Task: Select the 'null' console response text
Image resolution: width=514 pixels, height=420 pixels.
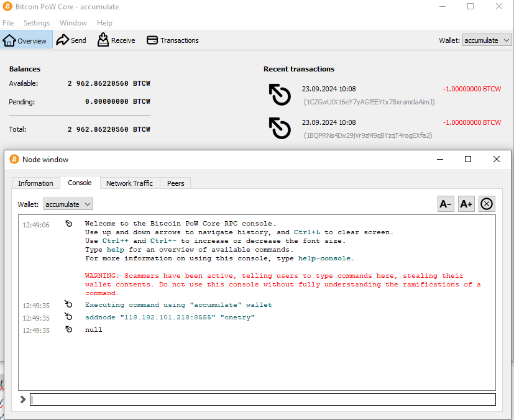Action: (94, 330)
